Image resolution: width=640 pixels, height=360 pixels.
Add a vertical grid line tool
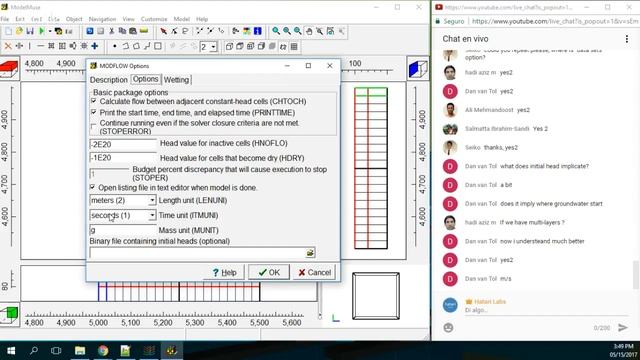coord(29,46)
